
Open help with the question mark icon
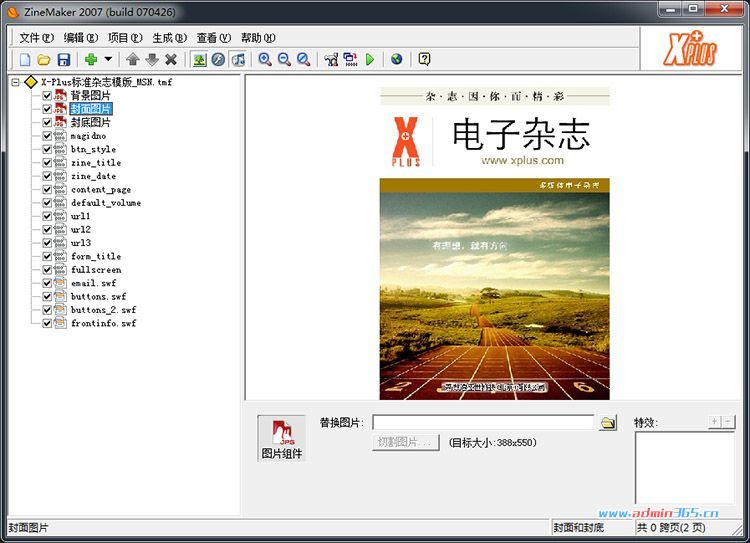pyautogui.click(x=424, y=59)
